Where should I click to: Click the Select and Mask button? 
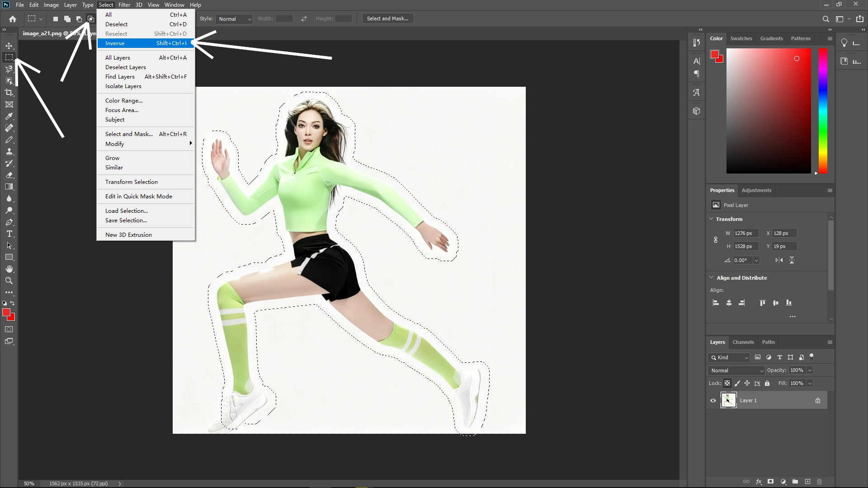pos(387,18)
